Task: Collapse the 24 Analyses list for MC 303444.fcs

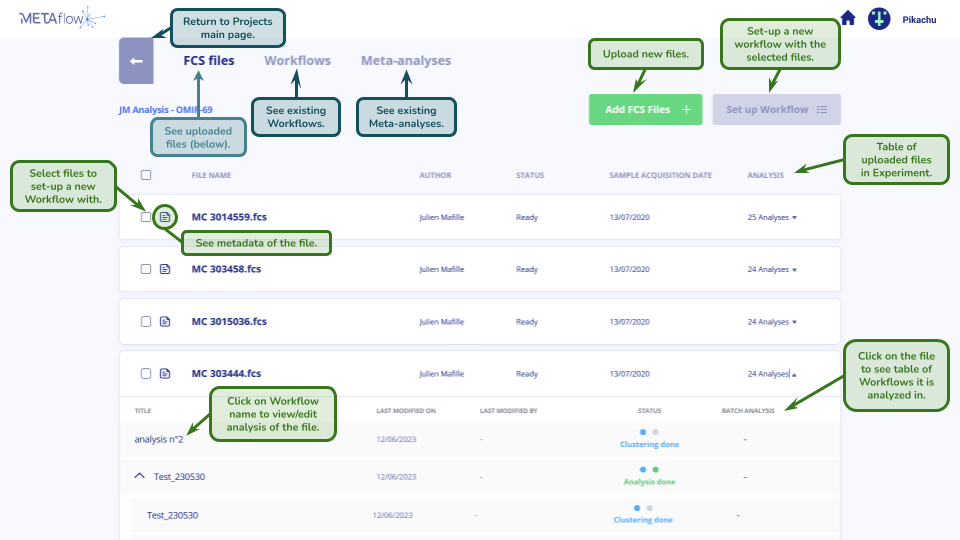Action: coord(772,374)
